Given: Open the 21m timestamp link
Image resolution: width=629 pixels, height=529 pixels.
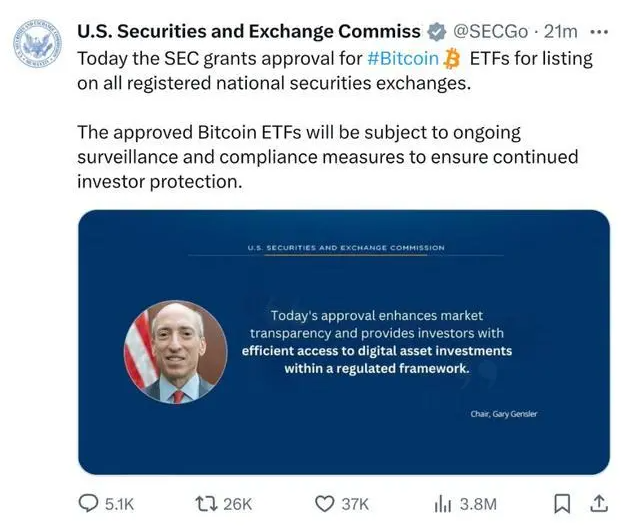Looking at the screenshot, I should point(560,32).
